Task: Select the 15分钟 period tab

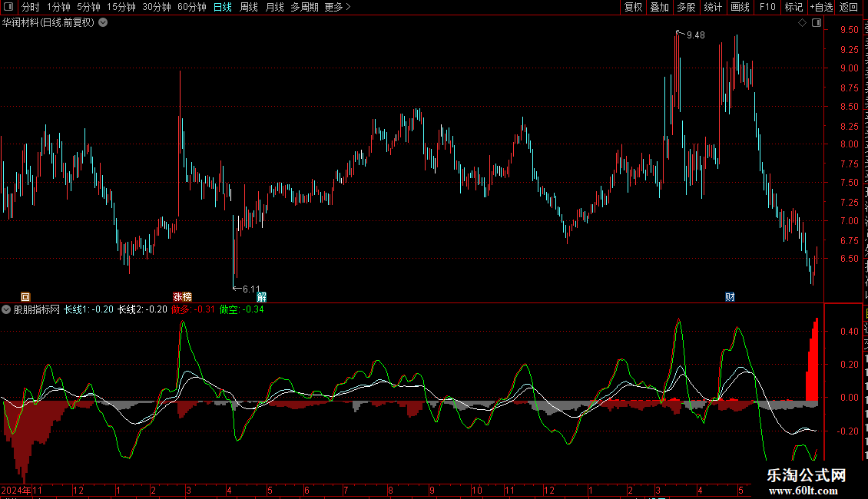Action: click(121, 7)
